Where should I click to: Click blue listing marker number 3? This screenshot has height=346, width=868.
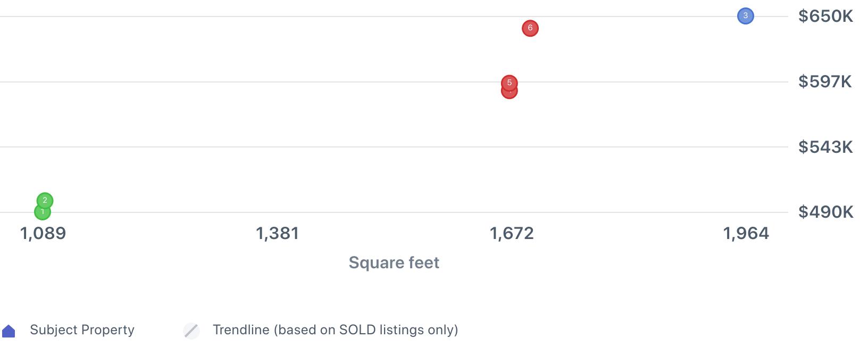[x=745, y=16]
